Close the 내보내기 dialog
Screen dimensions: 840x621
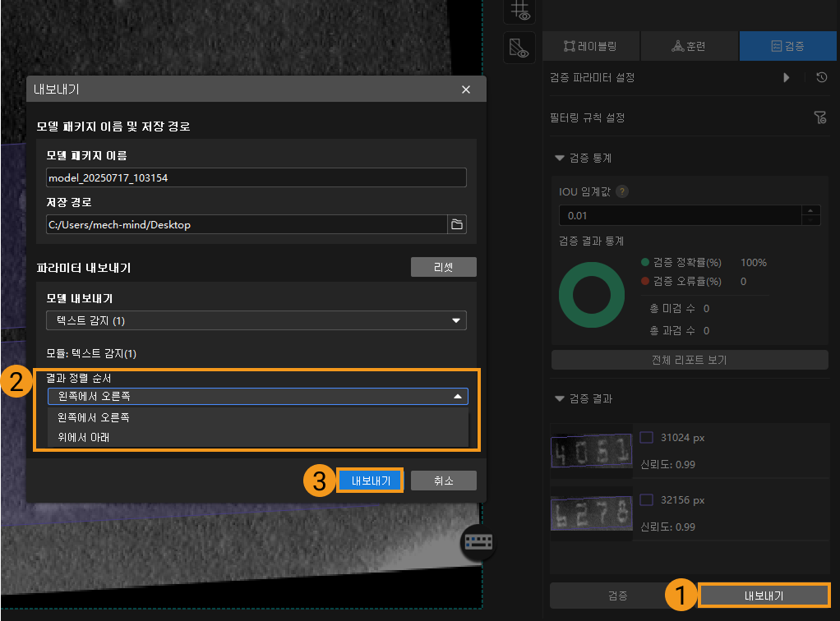pos(466,90)
